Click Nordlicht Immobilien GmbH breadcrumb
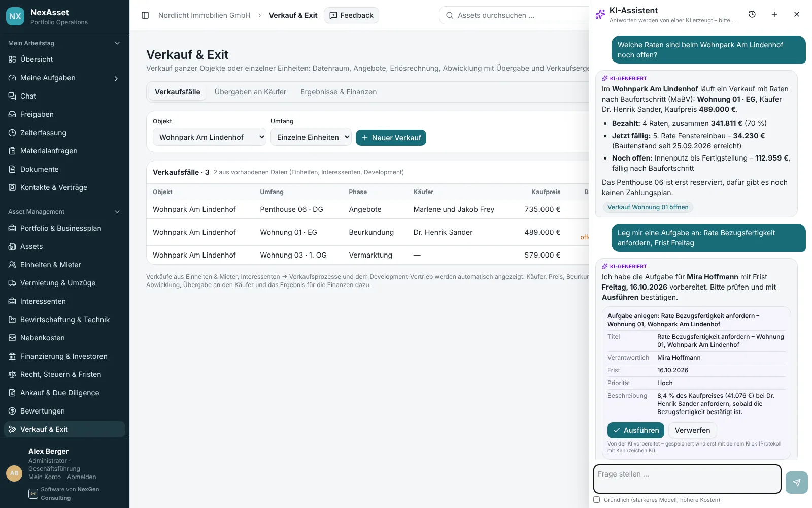Viewport: 812px width, 508px height. [x=204, y=15]
